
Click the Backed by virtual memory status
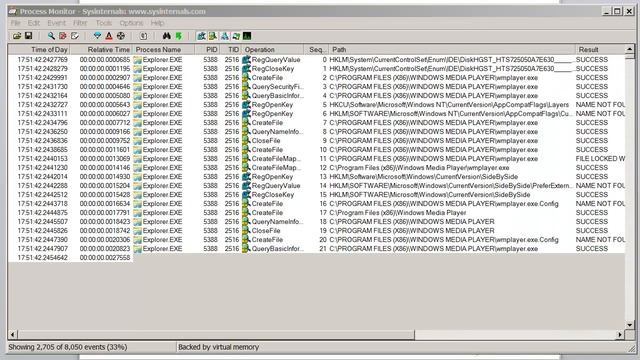218,347
